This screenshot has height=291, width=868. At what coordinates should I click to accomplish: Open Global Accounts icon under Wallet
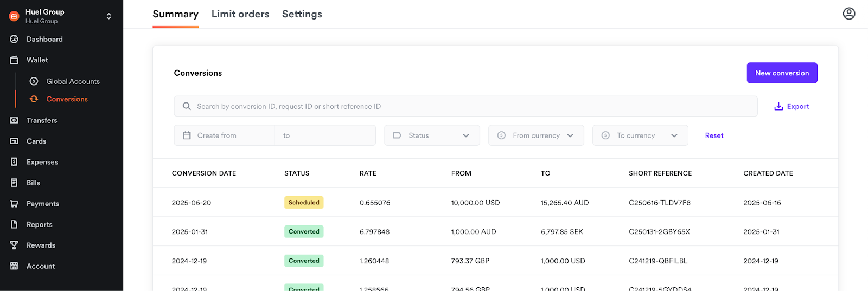[x=34, y=81]
